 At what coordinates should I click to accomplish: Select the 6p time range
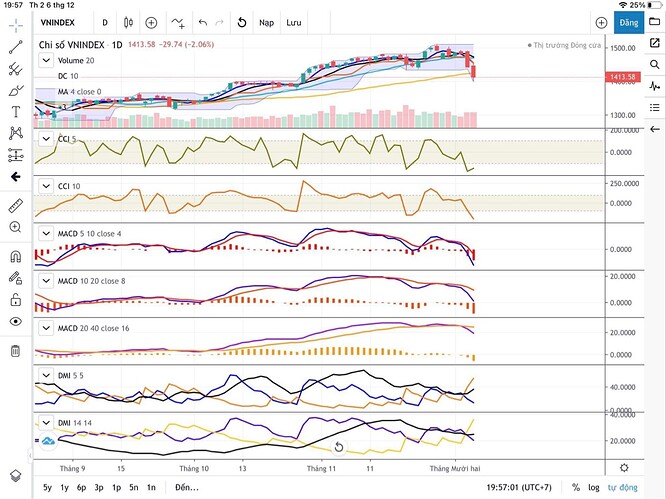(x=81, y=486)
